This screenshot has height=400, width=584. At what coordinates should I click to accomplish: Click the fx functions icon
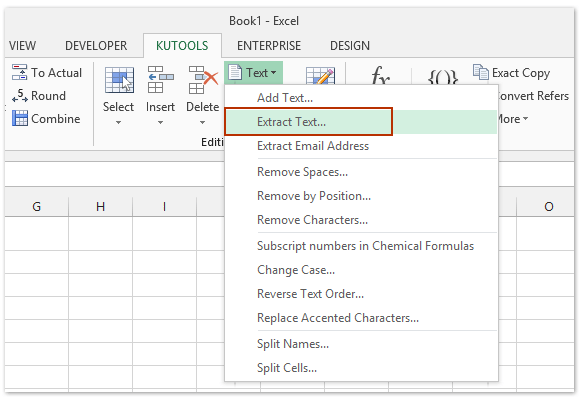click(x=380, y=75)
